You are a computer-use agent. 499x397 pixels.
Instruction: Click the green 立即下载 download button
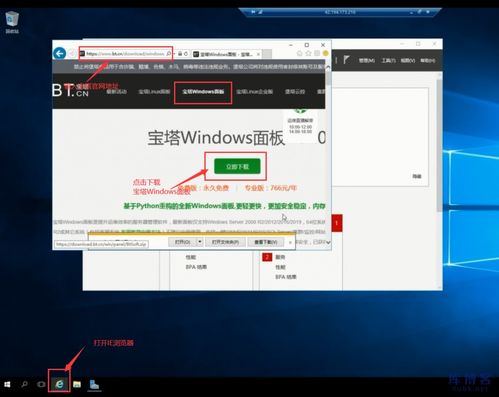click(237, 166)
